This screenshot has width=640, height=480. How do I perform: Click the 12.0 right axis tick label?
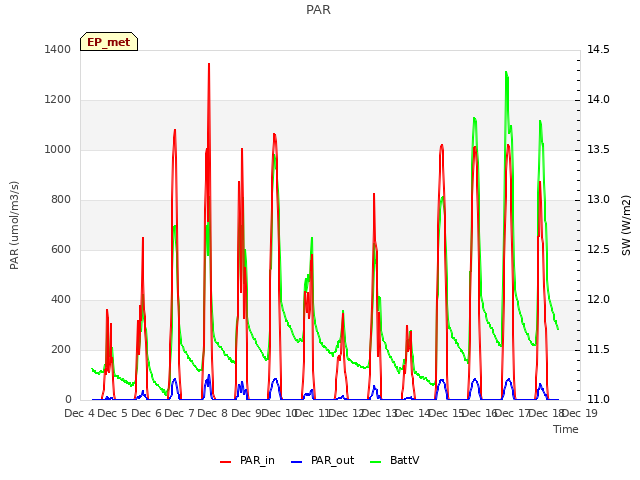(x=598, y=299)
